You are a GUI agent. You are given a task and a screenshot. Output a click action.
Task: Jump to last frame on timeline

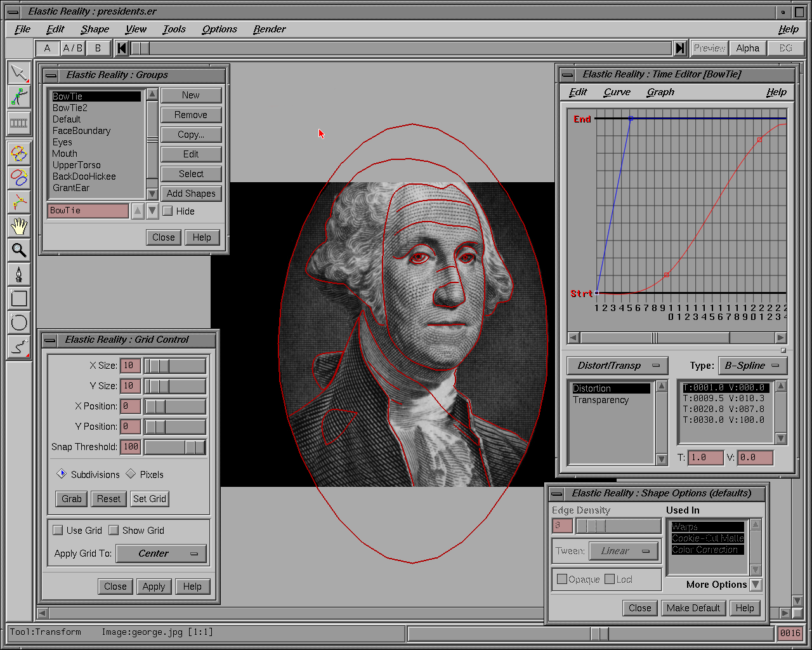680,48
